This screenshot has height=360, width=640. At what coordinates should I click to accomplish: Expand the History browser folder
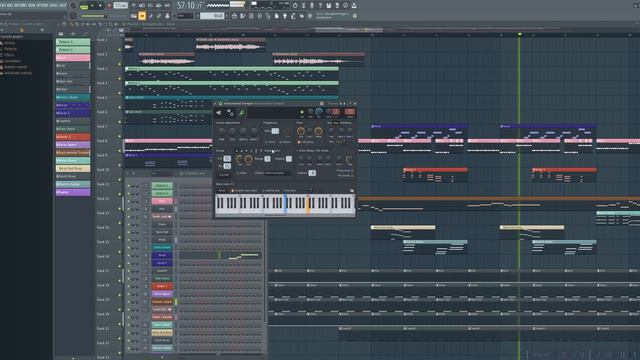tap(8, 43)
